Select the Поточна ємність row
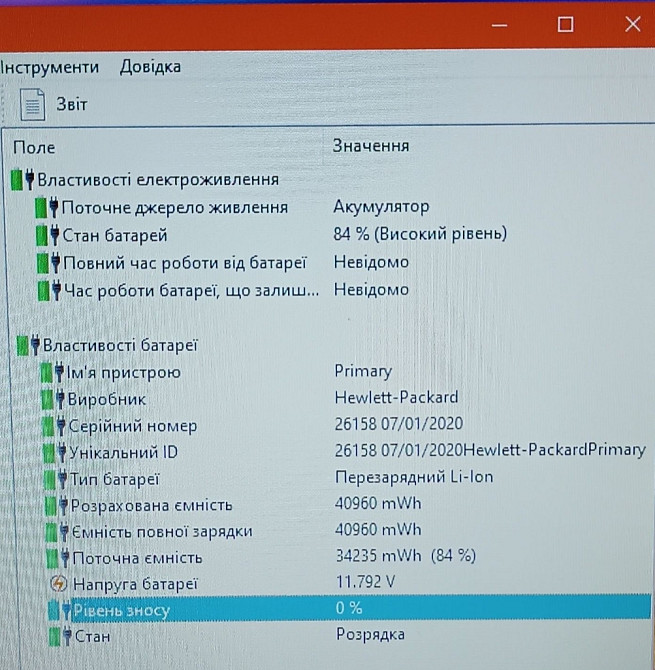 pyautogui.click(x=138, y=558)
